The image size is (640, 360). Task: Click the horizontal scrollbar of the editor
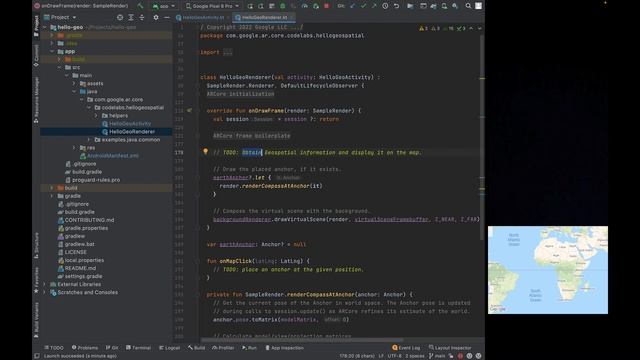pos(302,340)
